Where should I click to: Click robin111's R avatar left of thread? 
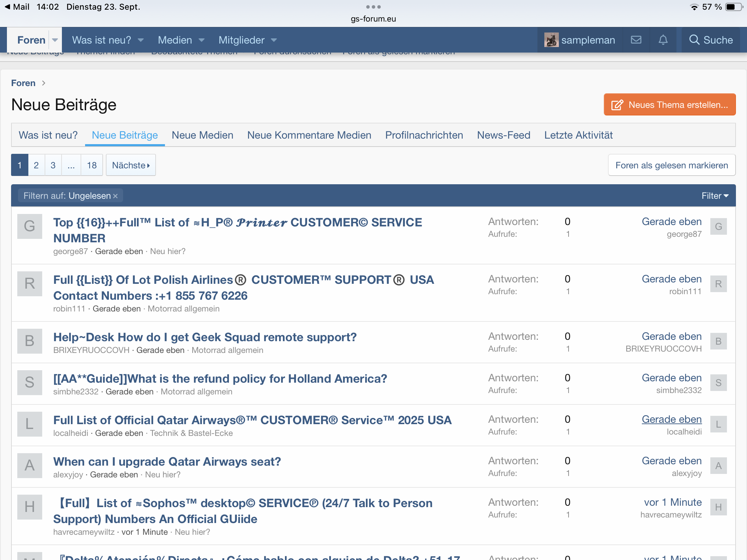[30, 284]
